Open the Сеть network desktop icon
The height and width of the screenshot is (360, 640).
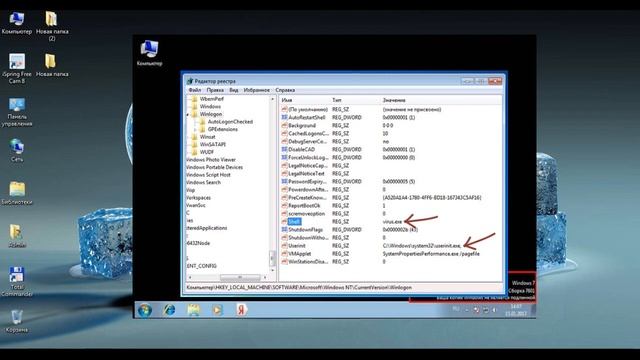coord(17,150)
